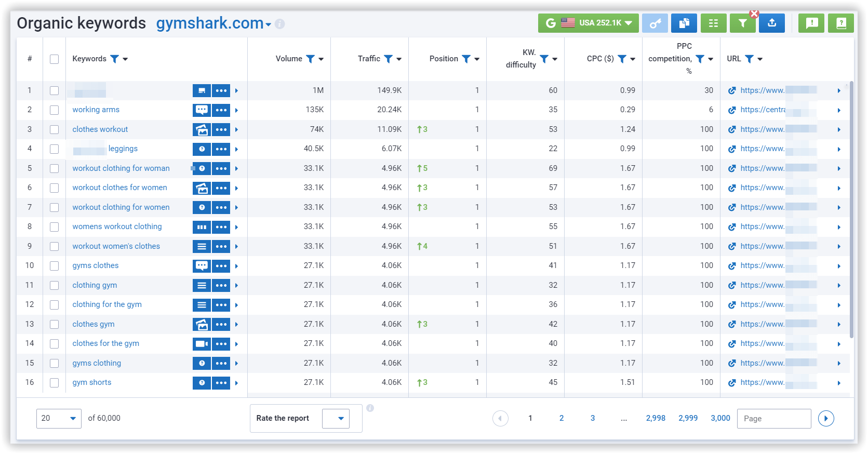Check the box for clothing for the gym
Viewport: 868px width, 454px height.
click(x=54, y=305)
